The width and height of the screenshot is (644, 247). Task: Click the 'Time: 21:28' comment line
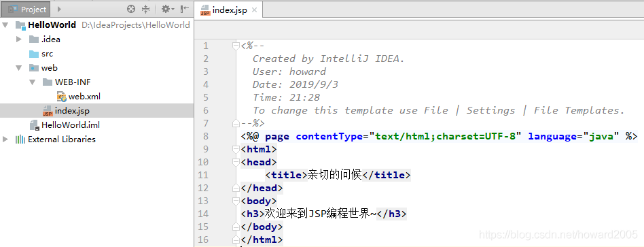286,97
